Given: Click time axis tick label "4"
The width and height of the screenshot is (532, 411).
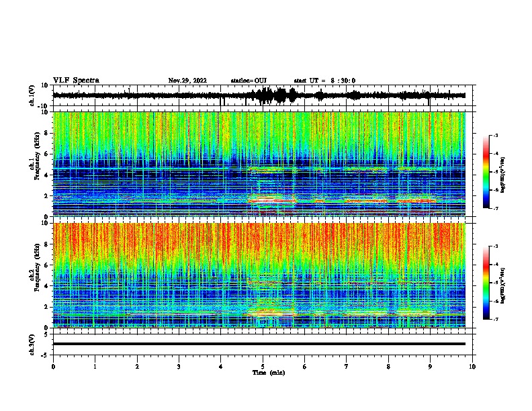Looking at the screenshot, I should (221, 367).
